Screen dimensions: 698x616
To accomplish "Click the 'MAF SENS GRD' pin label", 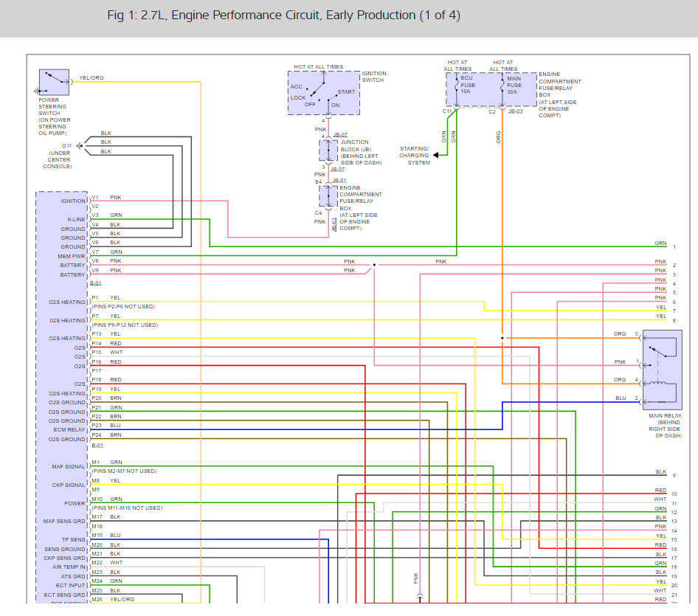I will [64, 521].
